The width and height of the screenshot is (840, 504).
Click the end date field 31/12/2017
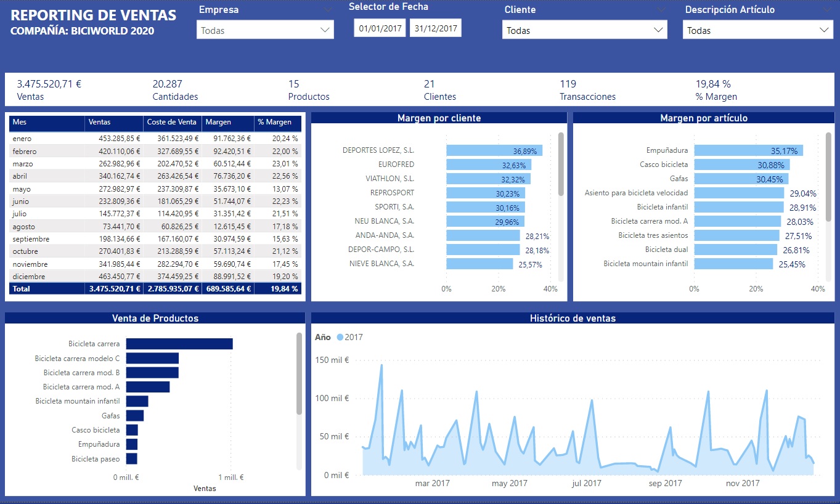[435, 28]
